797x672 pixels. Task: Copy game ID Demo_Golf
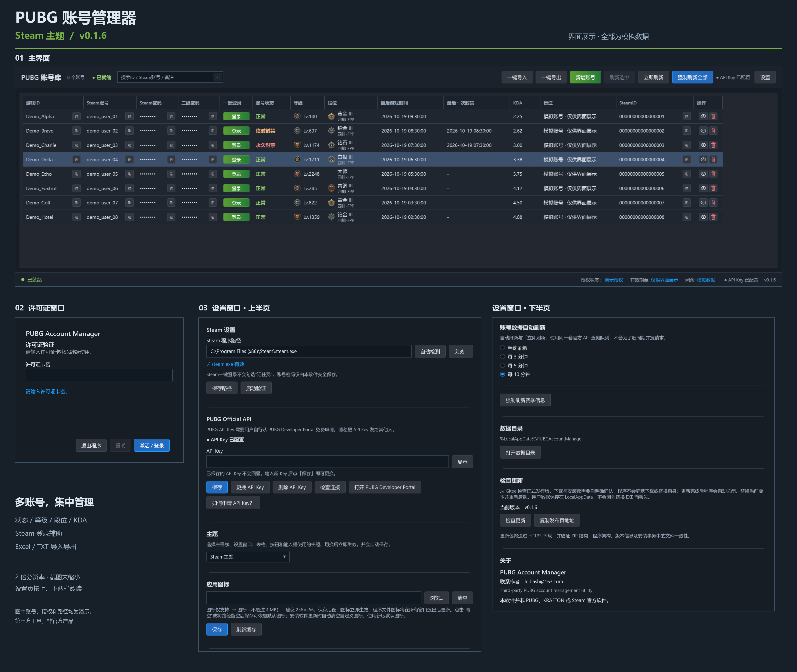click(x=76, y=203)
